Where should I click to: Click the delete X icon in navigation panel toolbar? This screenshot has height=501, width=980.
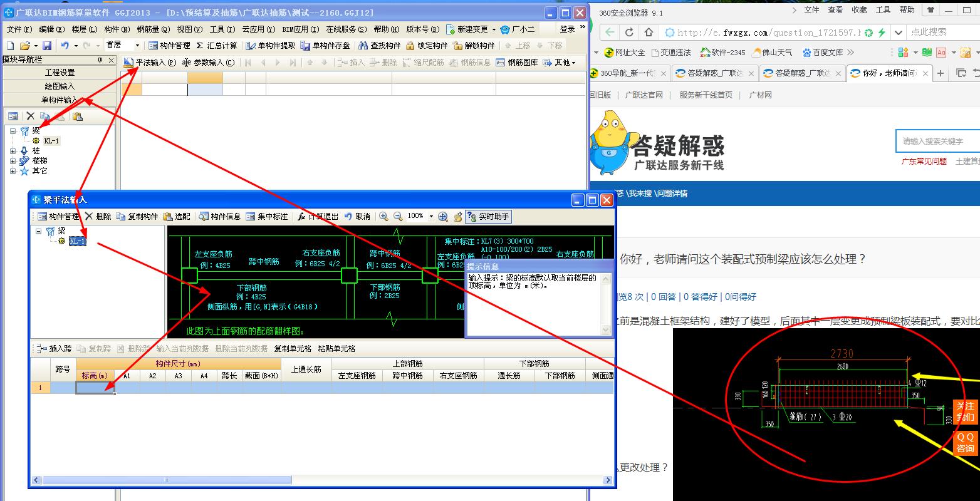pos(30,116)
